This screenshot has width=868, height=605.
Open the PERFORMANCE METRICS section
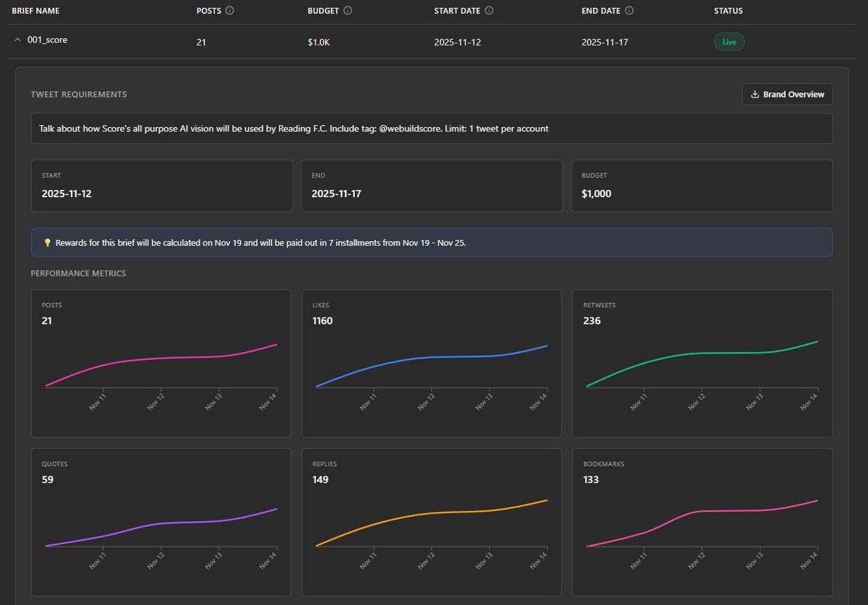[78, 273]
